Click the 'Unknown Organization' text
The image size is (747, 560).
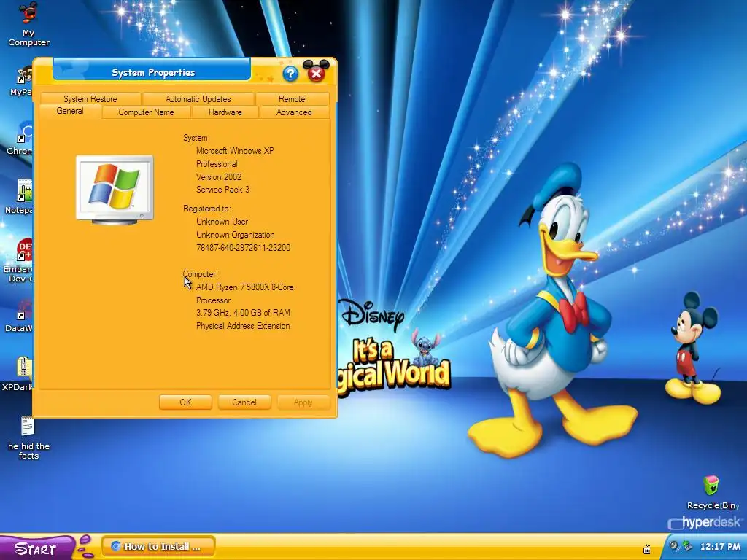tap(236, 235)
